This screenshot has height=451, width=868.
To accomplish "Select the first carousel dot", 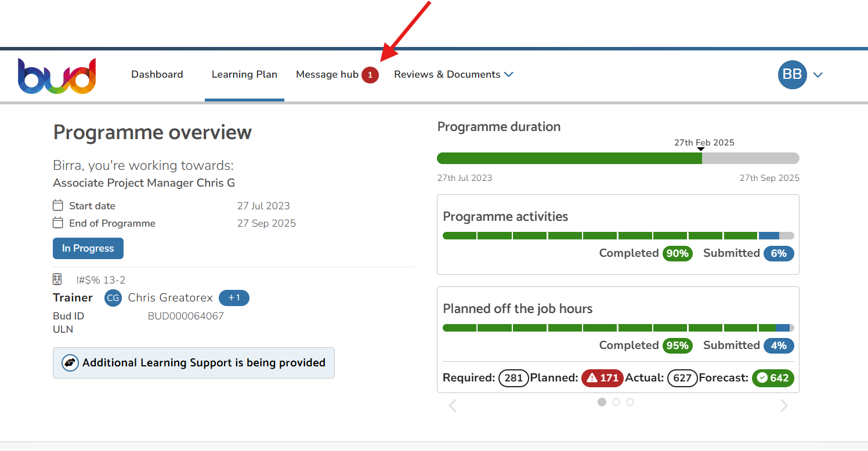I will tap(602, 402).
